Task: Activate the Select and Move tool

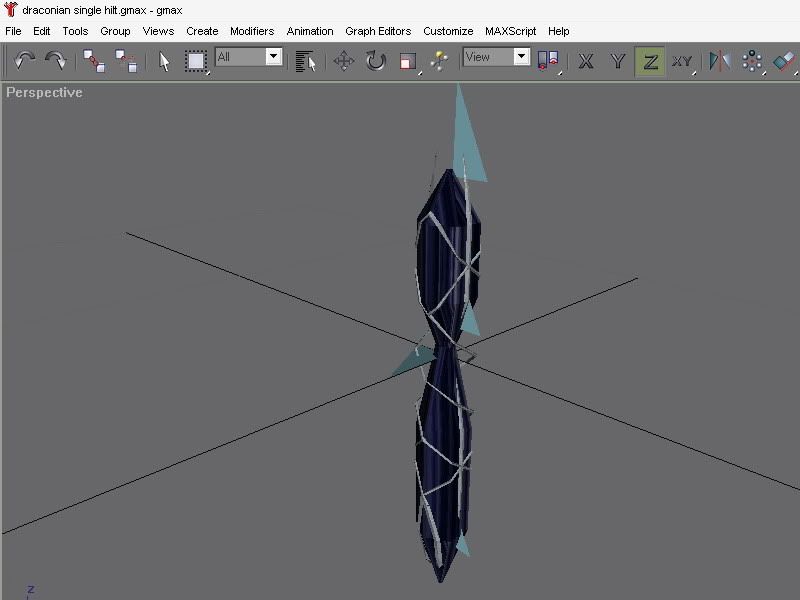Action: (x=343, y=61)
